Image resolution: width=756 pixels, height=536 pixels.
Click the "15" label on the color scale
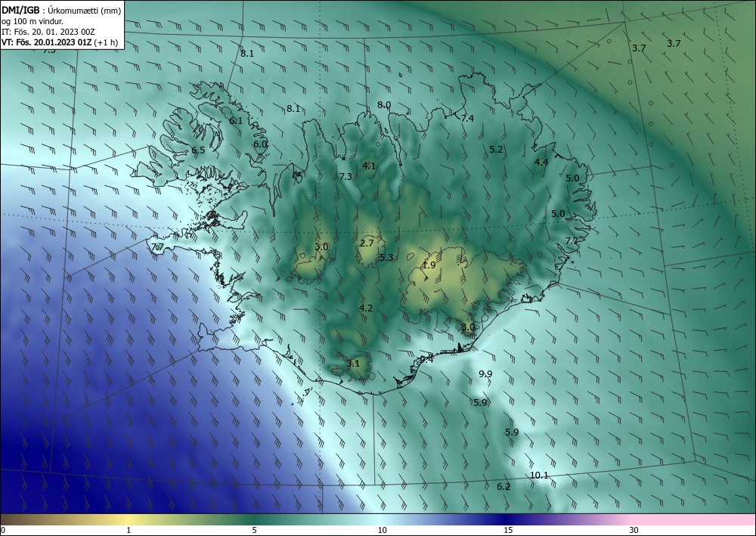coord(508,530)
